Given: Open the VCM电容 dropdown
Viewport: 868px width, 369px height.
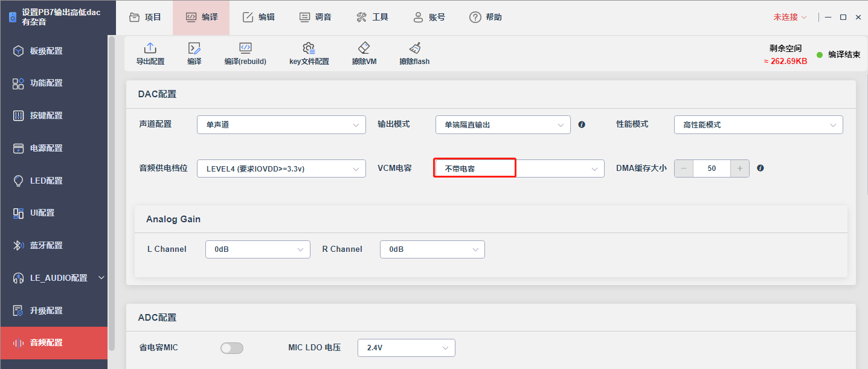Looking at the screenshot, I should pos(519,168).
